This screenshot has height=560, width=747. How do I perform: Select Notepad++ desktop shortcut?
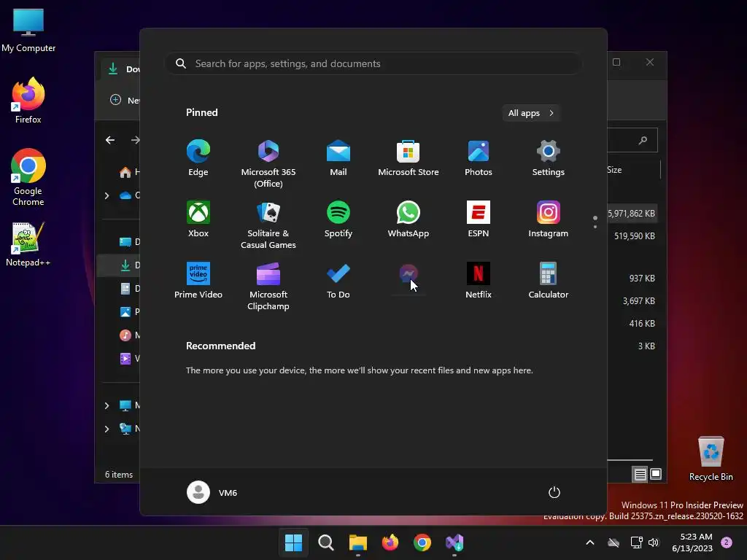point(28,244)
